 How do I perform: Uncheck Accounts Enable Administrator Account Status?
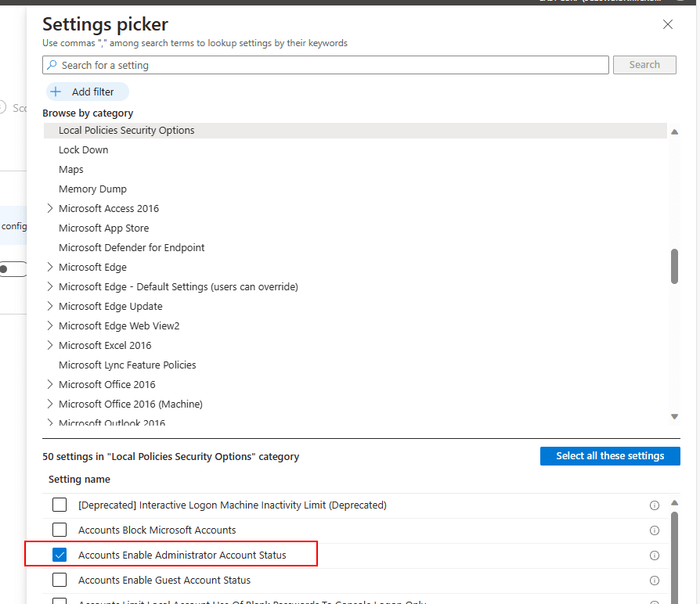[60, 555]
